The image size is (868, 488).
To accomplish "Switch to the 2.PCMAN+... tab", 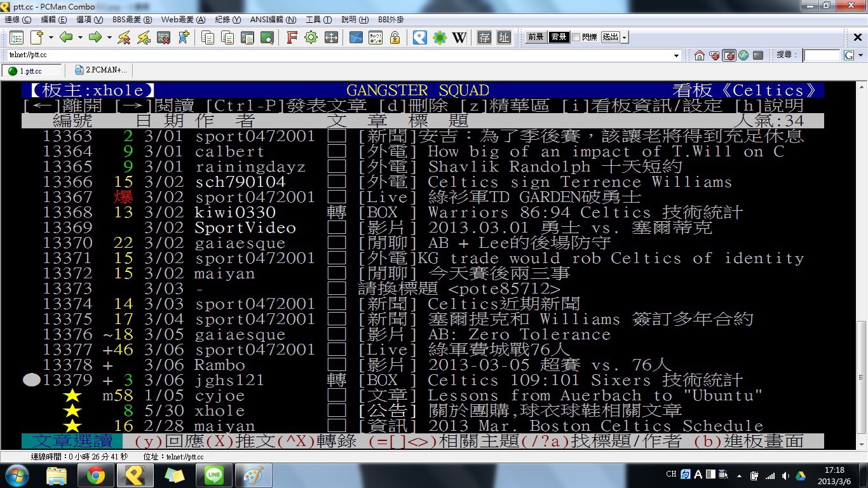I will 100,71.
